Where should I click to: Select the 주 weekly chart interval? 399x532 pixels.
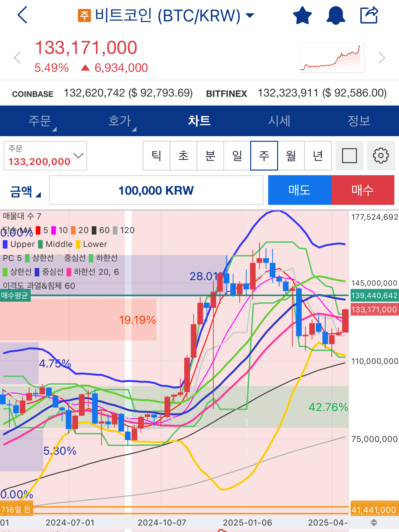pyautogui.click(x=264, y=156)
